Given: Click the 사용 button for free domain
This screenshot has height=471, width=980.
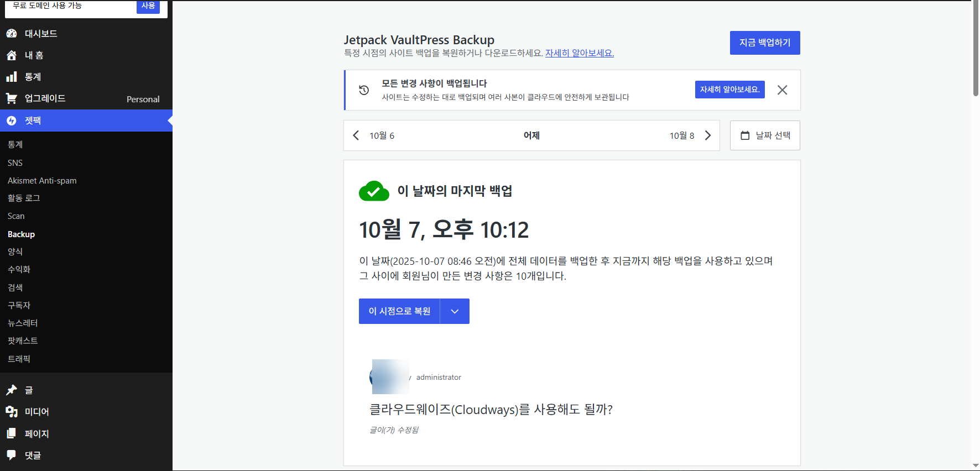Looking at the screenshot, I should 148,6.
